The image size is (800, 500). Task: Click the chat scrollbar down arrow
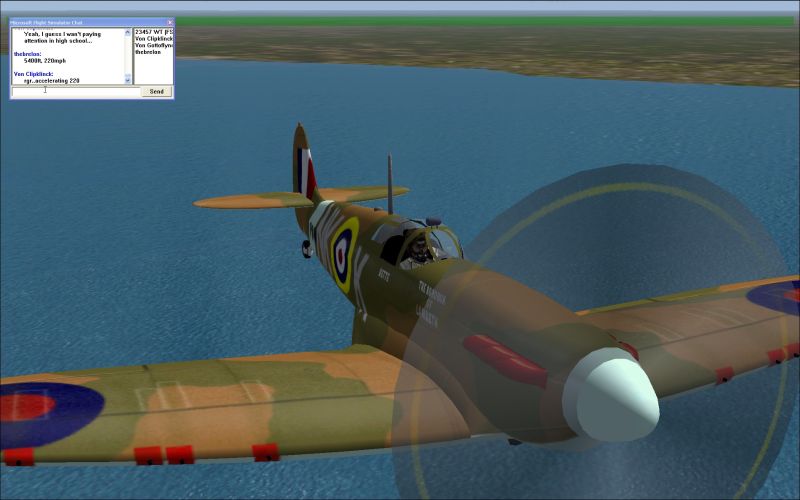(128, 80)
